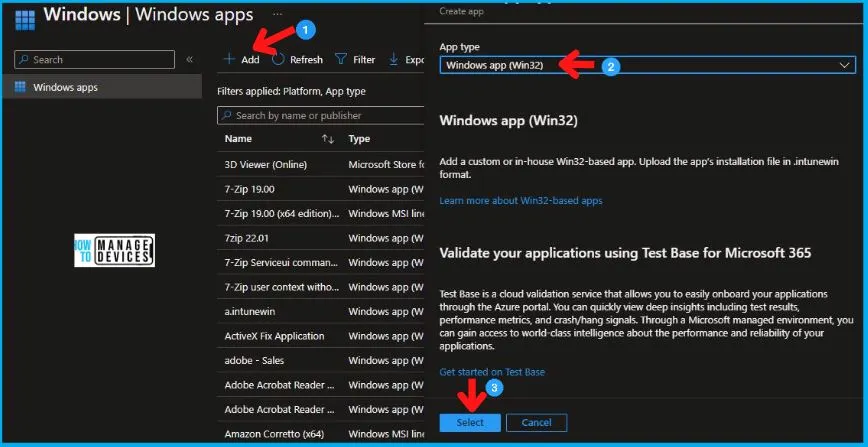Screen dimensions: 868x447
Task: Select Windows apps in the sidebar
Action: click(x=102, y=87)
